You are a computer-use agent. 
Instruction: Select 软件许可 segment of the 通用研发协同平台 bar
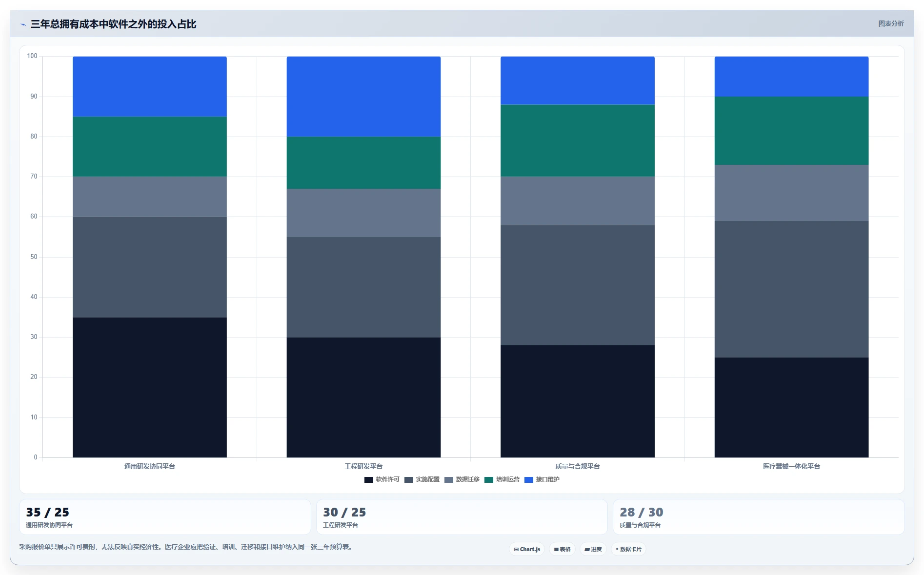click(150, 387)
